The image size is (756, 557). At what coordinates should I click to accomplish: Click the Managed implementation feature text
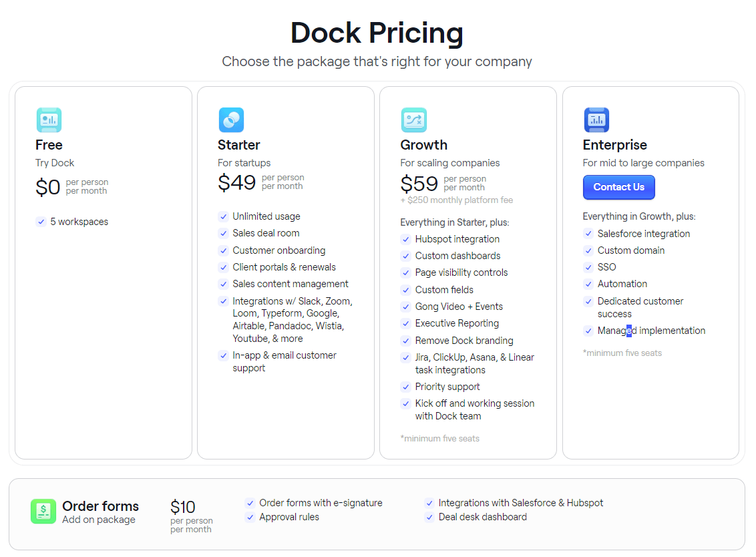(651, 331)
